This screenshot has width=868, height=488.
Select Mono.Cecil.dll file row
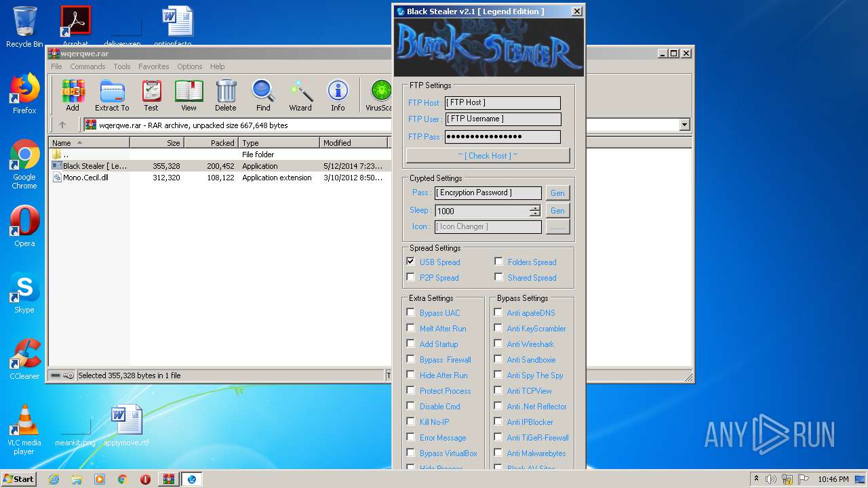(220, 178)
